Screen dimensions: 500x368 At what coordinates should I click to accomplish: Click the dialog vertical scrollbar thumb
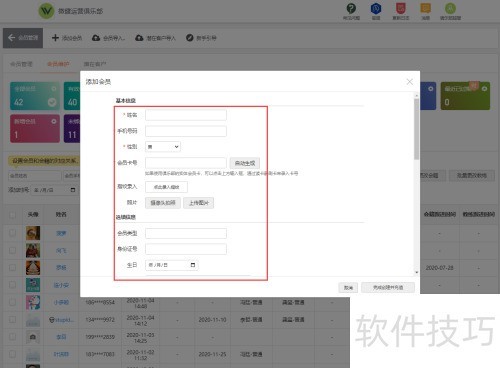(416, 129)
